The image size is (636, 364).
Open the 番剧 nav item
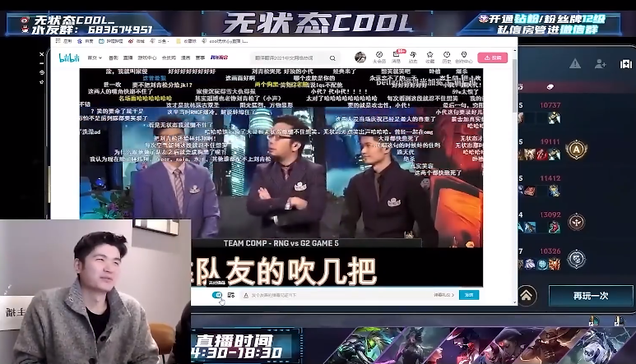click(114, 58)
